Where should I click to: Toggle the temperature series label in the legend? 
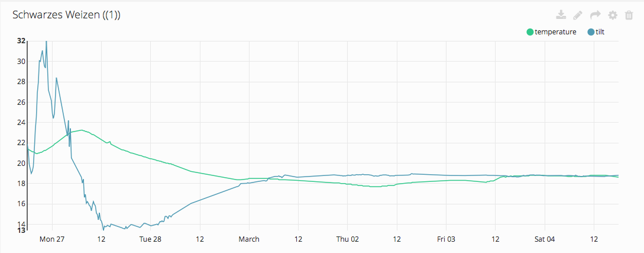pyautogui.click(x=555, y=32)
